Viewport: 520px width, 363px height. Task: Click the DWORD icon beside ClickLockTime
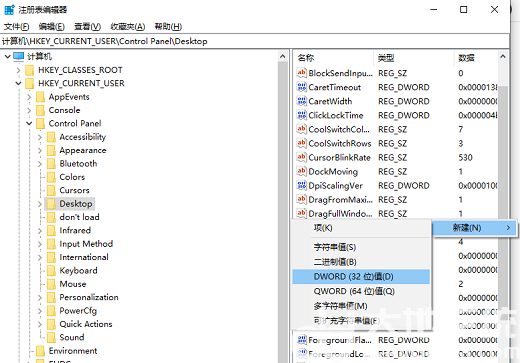click(301, 115)
